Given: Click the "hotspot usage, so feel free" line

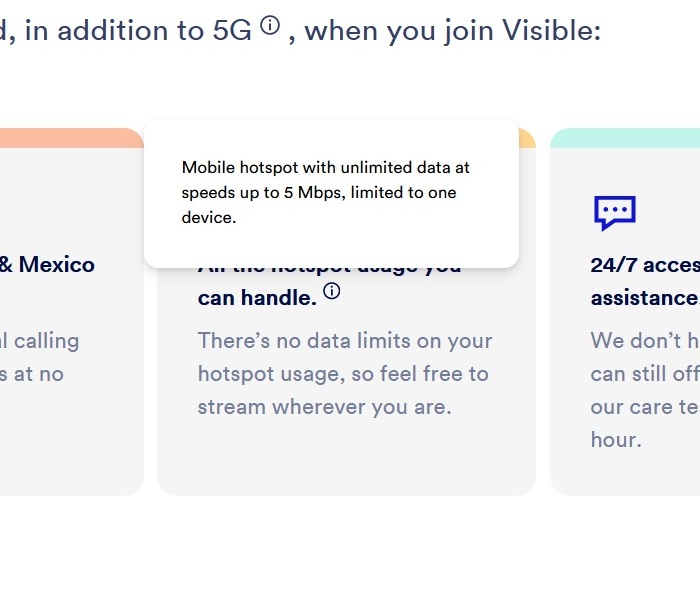Looking at the screenshot, I should [x=343, y=374].
